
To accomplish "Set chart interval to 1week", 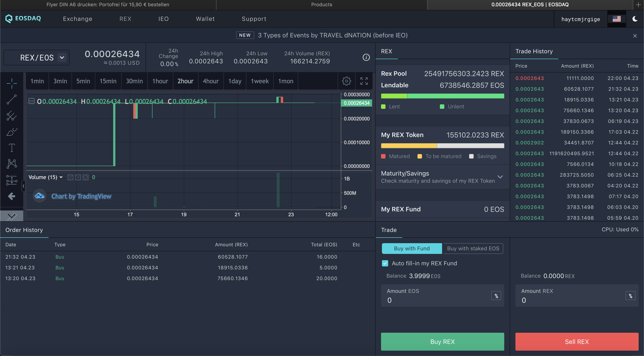I will [260, 81].
